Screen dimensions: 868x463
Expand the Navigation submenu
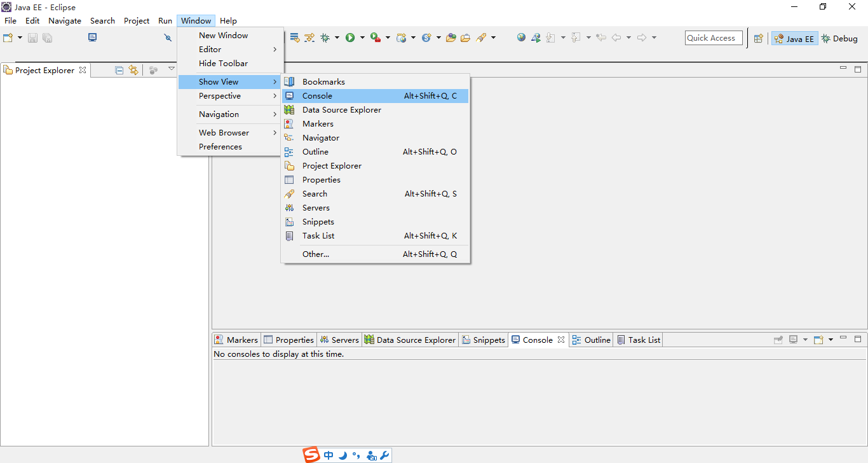pyautogui.click(x=230, y=114)
